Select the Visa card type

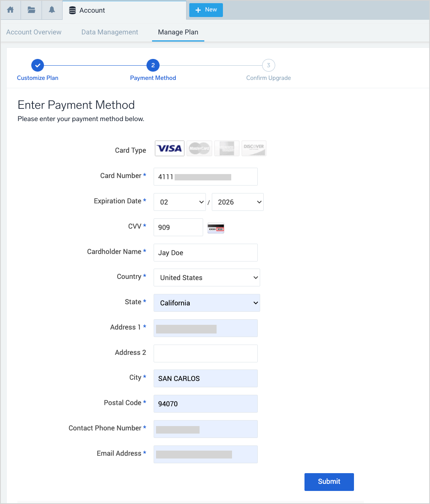click(169, 148)
